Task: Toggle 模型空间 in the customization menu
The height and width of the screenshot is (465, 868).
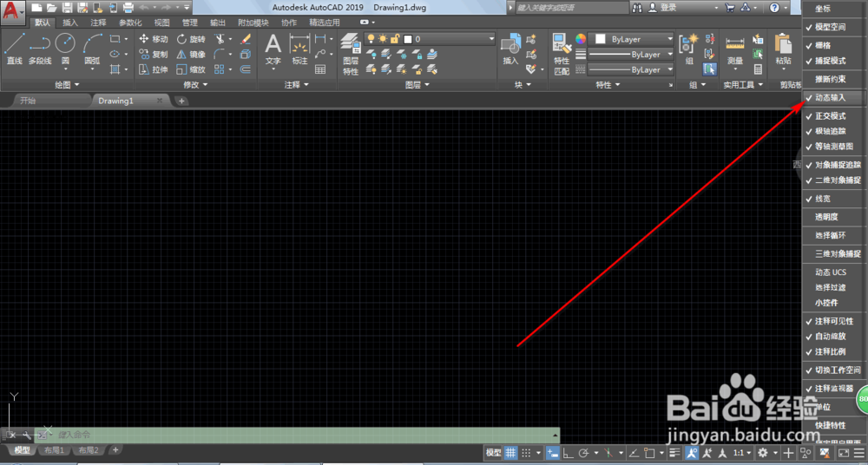Action: (x=832, y=27)
